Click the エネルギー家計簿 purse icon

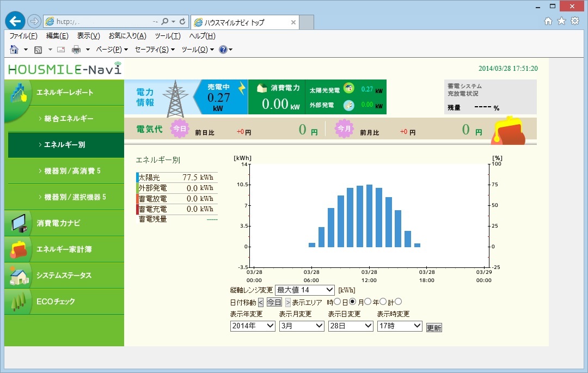pos(19,249)
